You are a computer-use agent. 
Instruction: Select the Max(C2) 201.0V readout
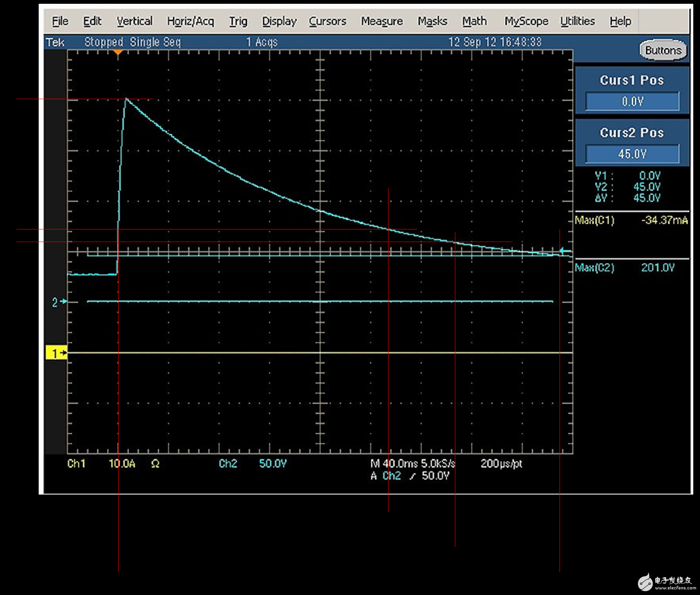coord(631,268)
